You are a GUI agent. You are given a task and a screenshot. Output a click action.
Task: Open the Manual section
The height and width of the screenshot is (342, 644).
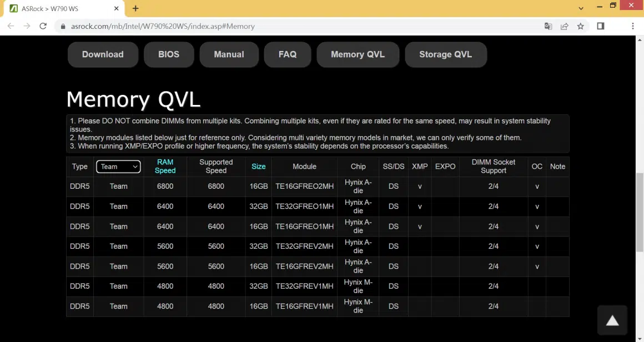tap(229, 54)
